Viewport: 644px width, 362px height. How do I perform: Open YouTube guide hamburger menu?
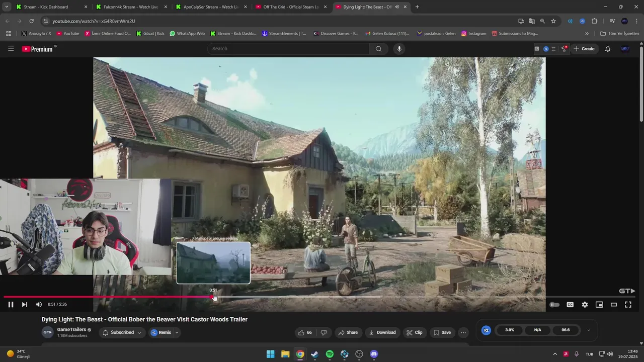11,49
